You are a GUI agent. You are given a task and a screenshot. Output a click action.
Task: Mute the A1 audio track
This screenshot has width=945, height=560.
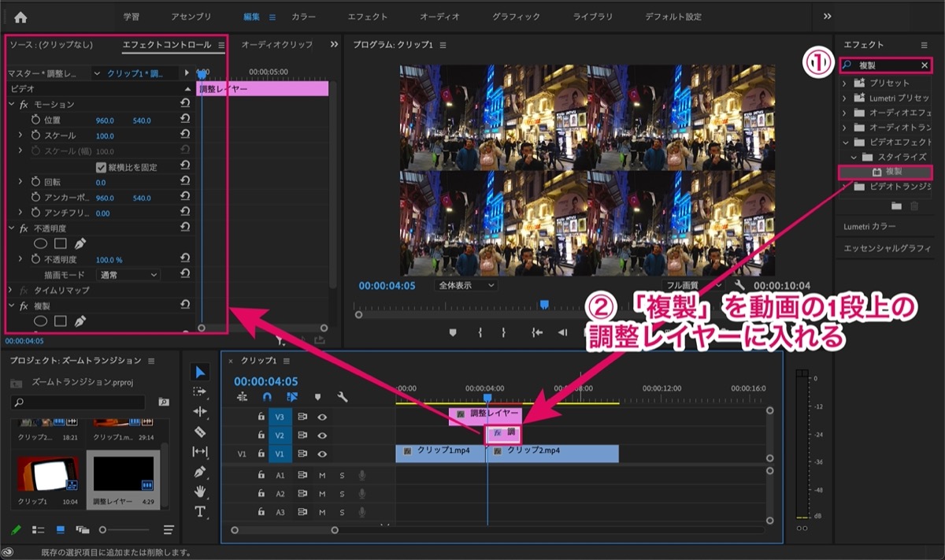coord(322,475)
